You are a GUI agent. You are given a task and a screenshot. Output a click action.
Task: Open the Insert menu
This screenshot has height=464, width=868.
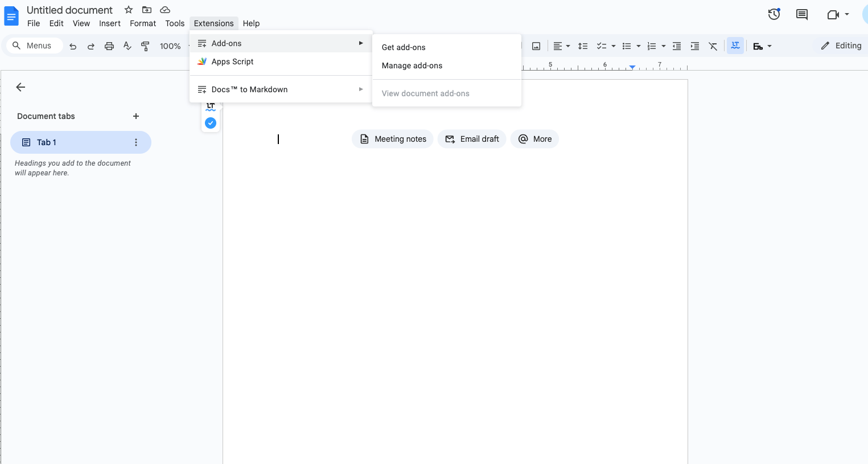(x=110, y=23)
